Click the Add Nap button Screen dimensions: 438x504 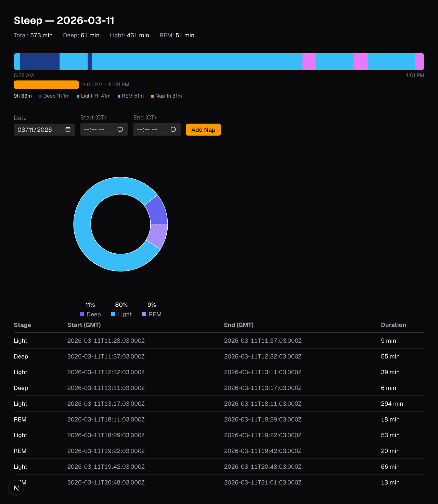click(x=203, y=129)
